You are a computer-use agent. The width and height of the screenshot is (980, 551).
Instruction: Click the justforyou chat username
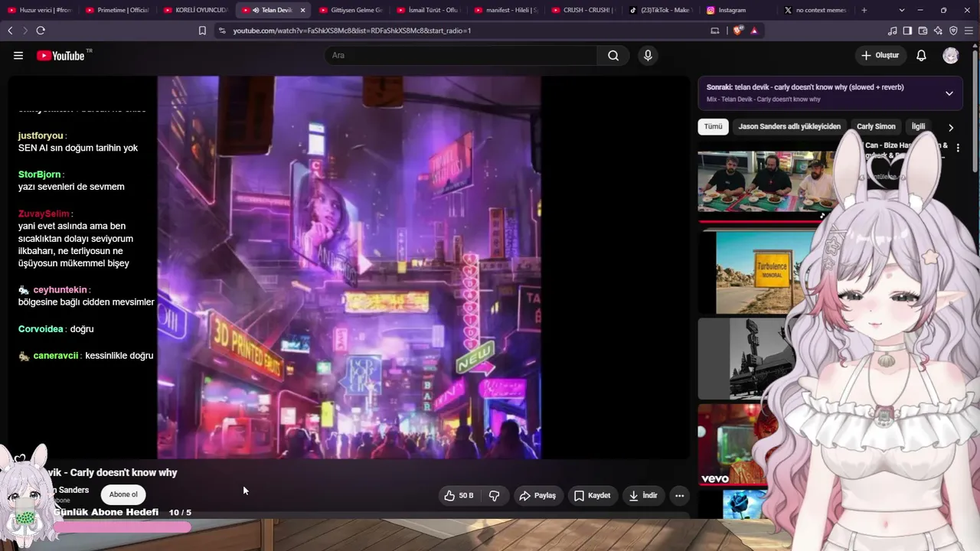(41, 135)
